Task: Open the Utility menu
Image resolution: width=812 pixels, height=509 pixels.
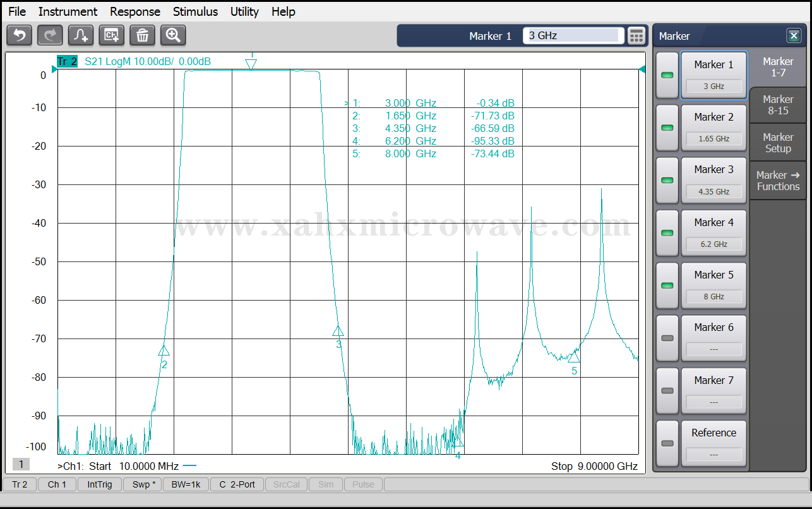Action: click(x=244, y=11)
